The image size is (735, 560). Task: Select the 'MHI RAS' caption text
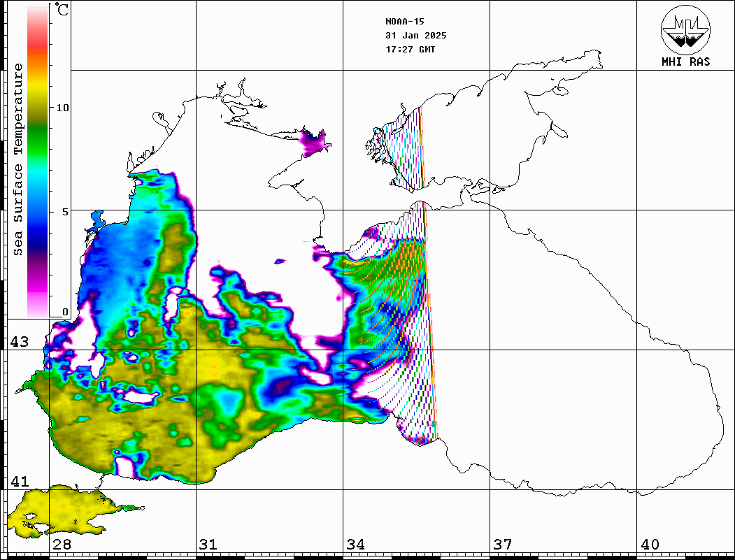pos(686,62)
